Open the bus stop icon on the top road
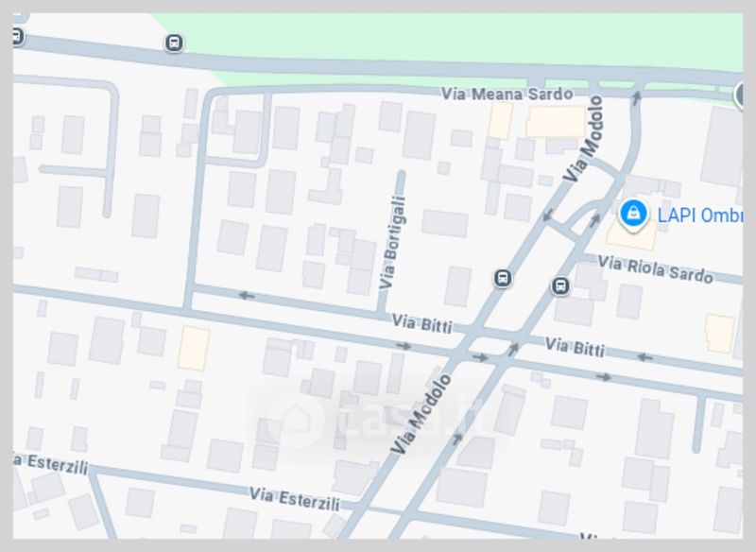756x552 pixels. click(x=174, y=43)
